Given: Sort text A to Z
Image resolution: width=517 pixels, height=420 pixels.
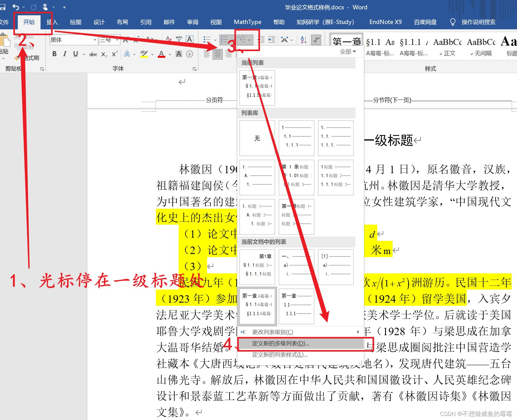Looking at the screenshot, I should pos(303,40).
